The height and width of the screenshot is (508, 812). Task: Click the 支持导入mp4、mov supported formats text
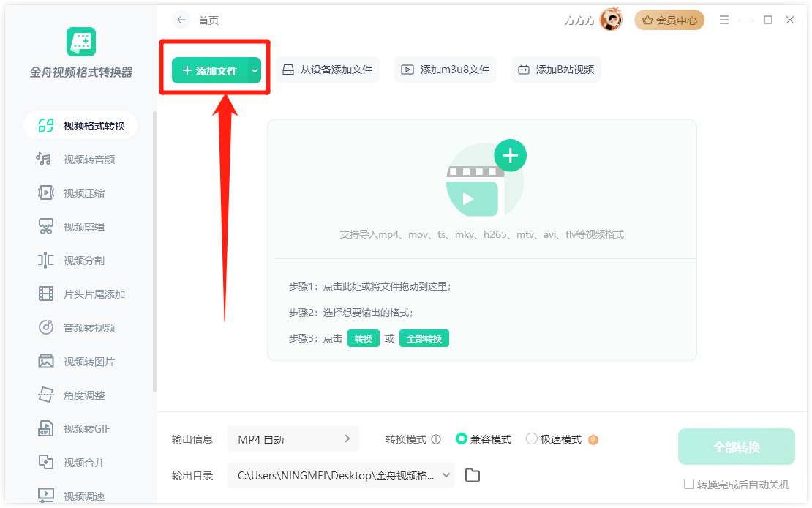(481, 234)
